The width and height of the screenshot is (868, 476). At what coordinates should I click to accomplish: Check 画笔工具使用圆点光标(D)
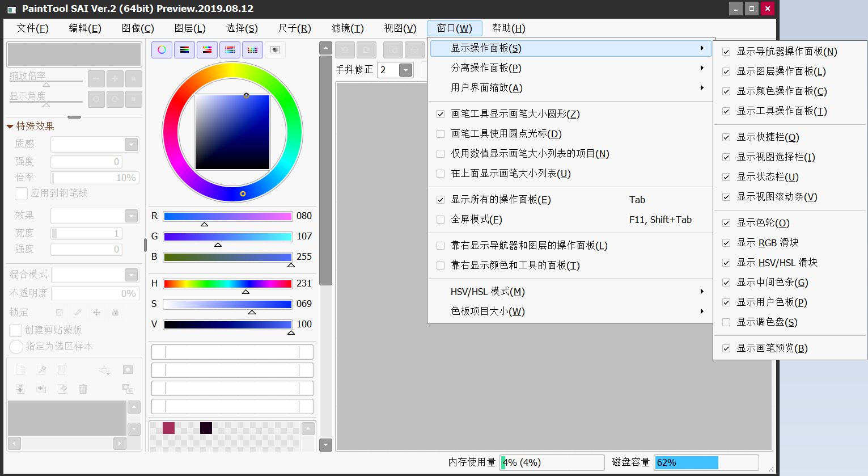[441, 134]
